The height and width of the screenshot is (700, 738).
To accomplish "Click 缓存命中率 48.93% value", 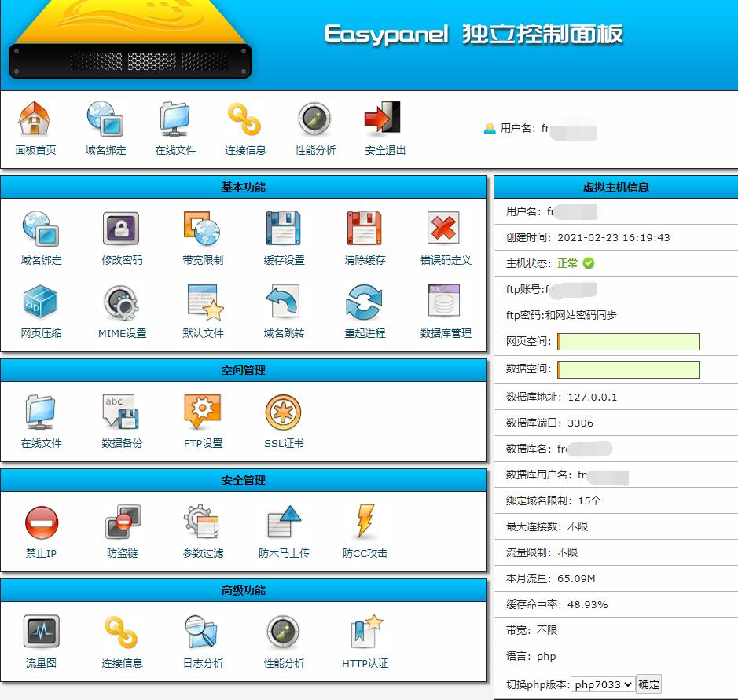I will [587, 604].
